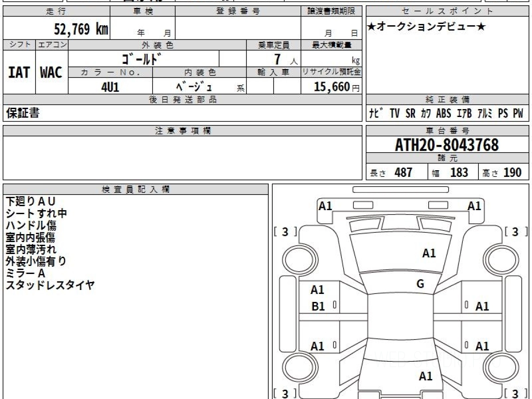Click the width value 183

pos(459,172)
